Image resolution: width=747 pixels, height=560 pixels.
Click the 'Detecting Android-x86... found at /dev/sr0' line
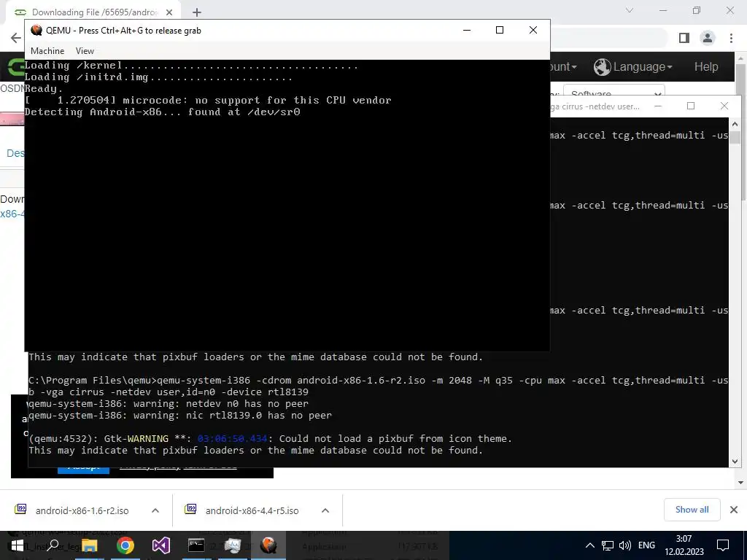coord(162,112)
